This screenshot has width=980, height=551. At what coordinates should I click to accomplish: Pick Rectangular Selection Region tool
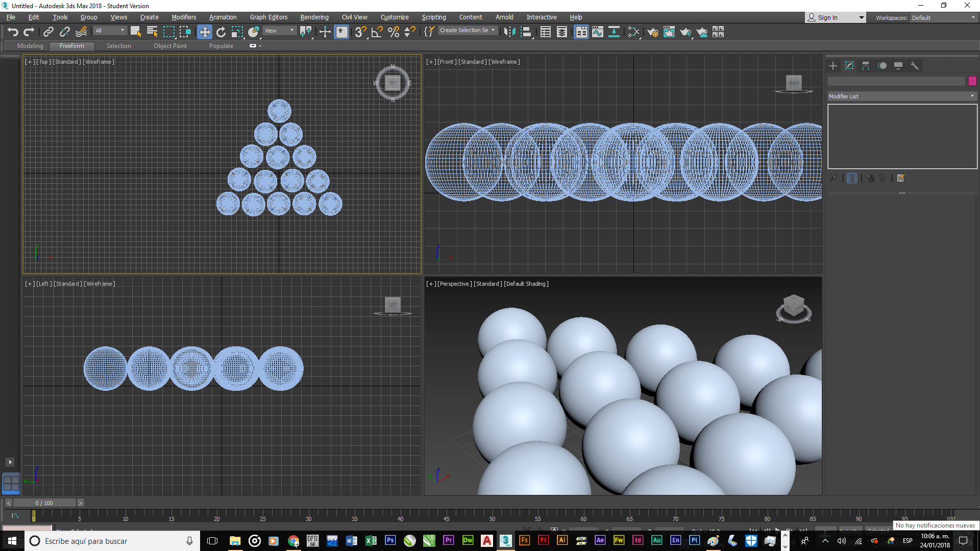[x=168, y=32]
